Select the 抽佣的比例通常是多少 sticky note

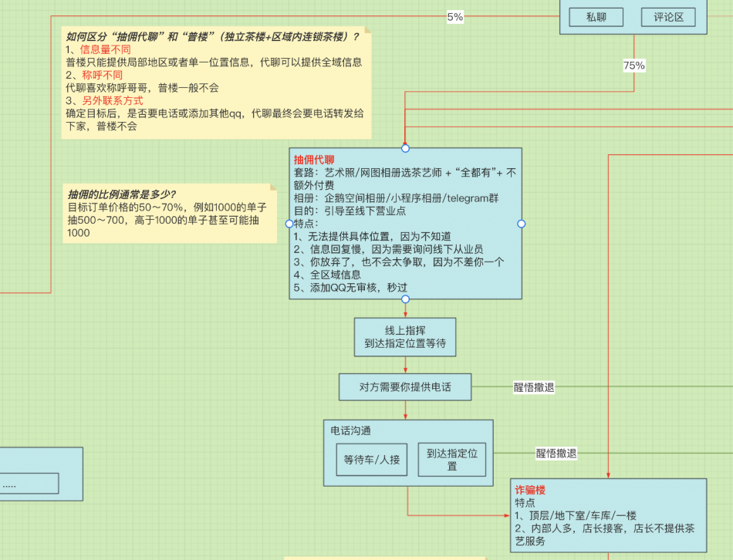[168, 213]
